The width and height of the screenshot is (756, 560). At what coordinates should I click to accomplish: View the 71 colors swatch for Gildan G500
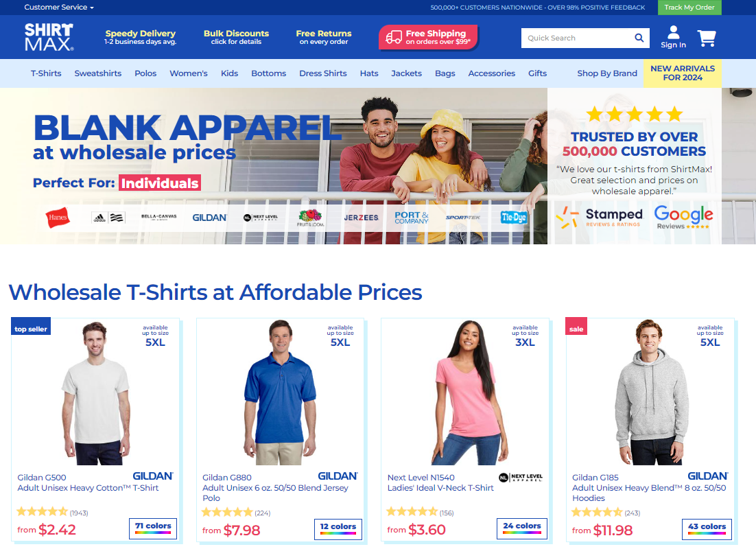153,528
